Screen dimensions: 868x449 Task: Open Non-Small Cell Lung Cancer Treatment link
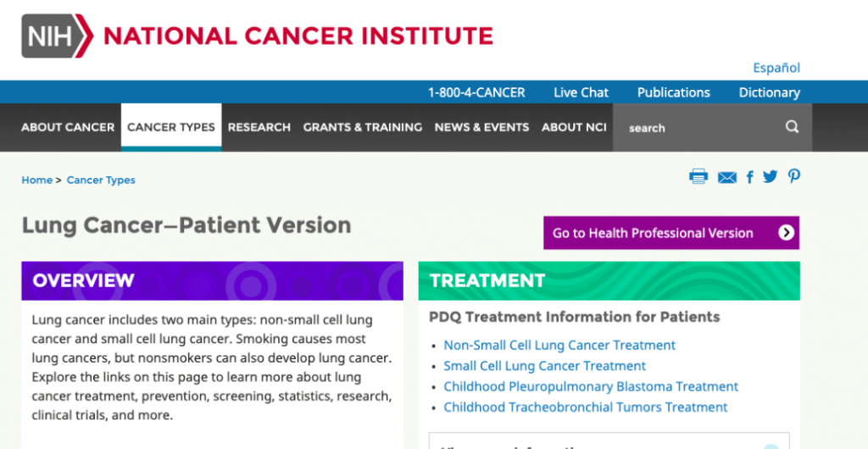click(x=559, y=345)
